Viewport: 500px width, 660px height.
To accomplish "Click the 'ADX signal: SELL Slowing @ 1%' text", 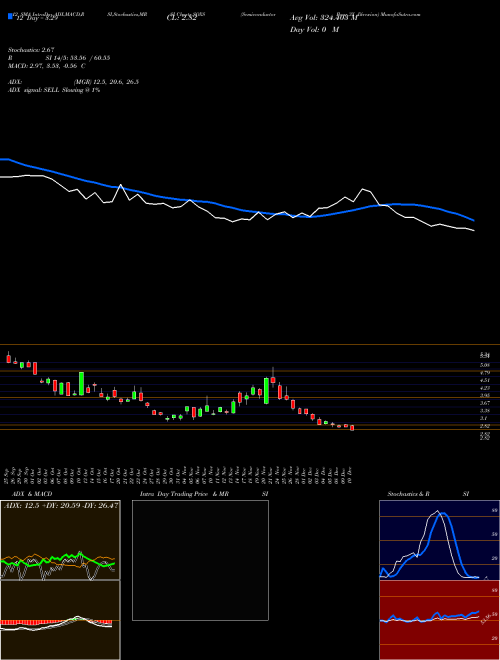I will tap(54, 90).
